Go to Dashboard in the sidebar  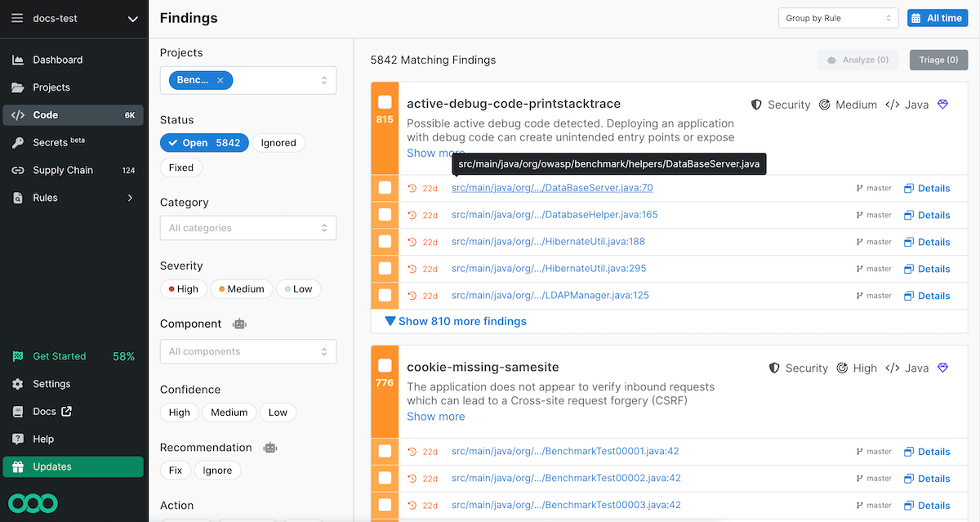pos(57,60)
